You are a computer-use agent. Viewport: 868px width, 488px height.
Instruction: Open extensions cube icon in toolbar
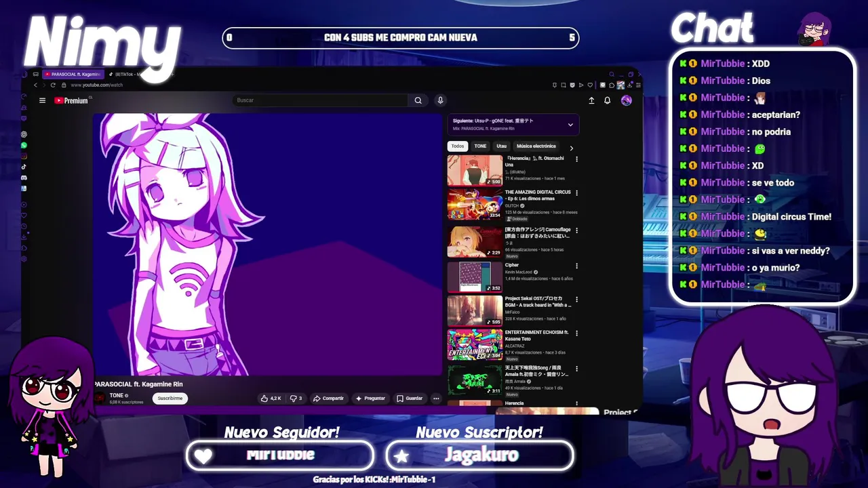[x=612, y=85]
